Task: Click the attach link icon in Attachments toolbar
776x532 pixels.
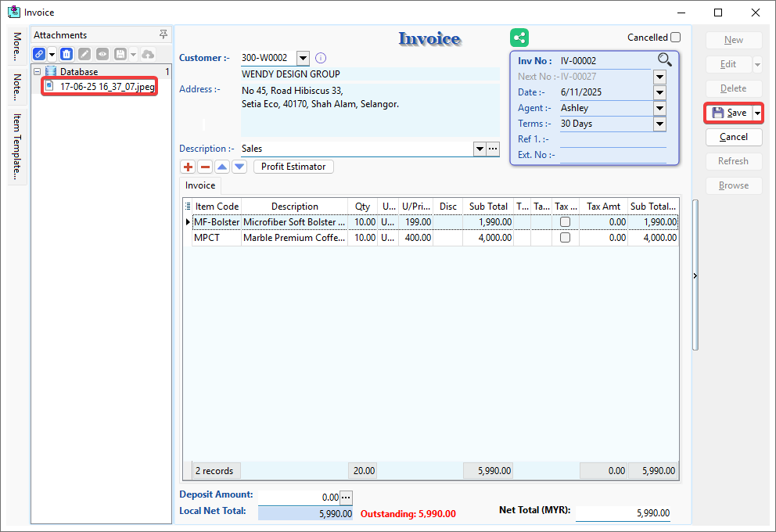Action: pos(39,54)
